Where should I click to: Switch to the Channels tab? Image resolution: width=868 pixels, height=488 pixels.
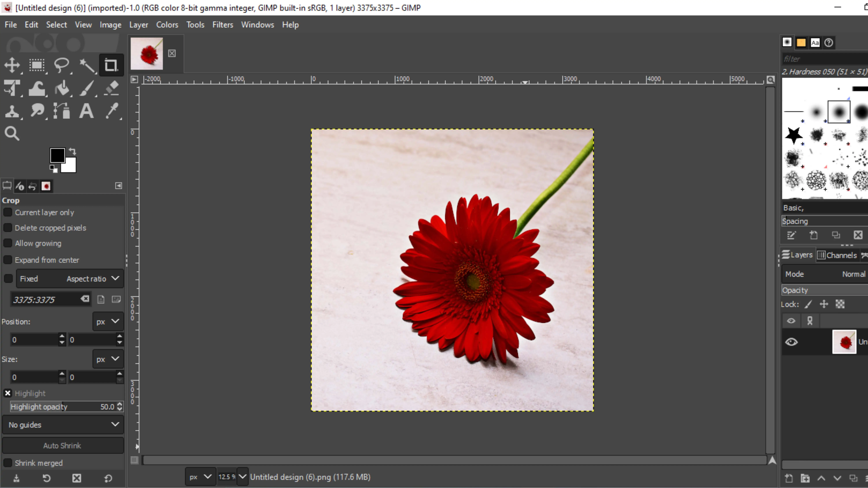point(837,255)
